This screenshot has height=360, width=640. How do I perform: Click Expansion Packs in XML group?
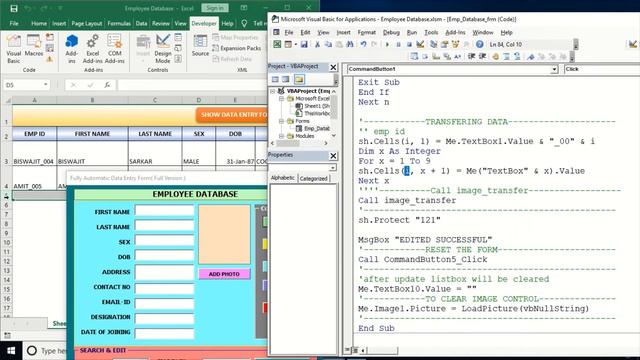[x=237, y=48]
